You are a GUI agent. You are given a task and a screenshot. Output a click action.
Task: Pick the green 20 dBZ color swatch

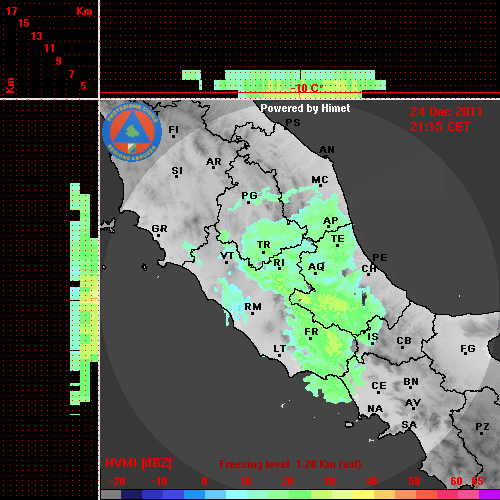point(279,494)
